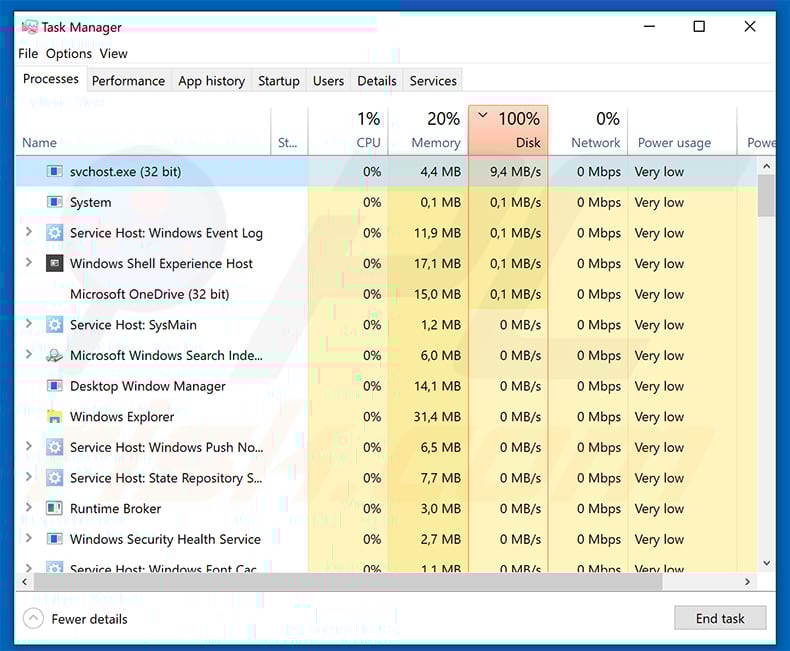790x651 pixels.
Task: Expand Windows Security Health Service row
Action: (x=29, y=538)
